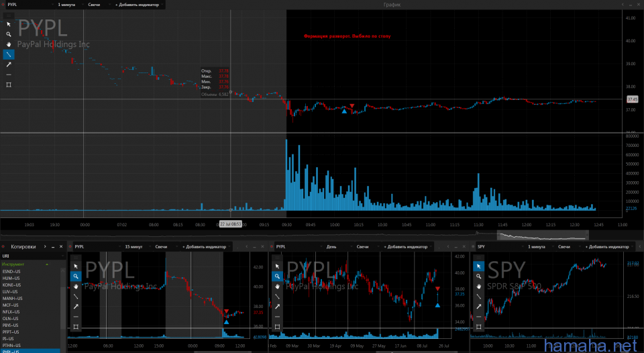Select rectangle tool in daily PYPL chart

tap(277, 327)
